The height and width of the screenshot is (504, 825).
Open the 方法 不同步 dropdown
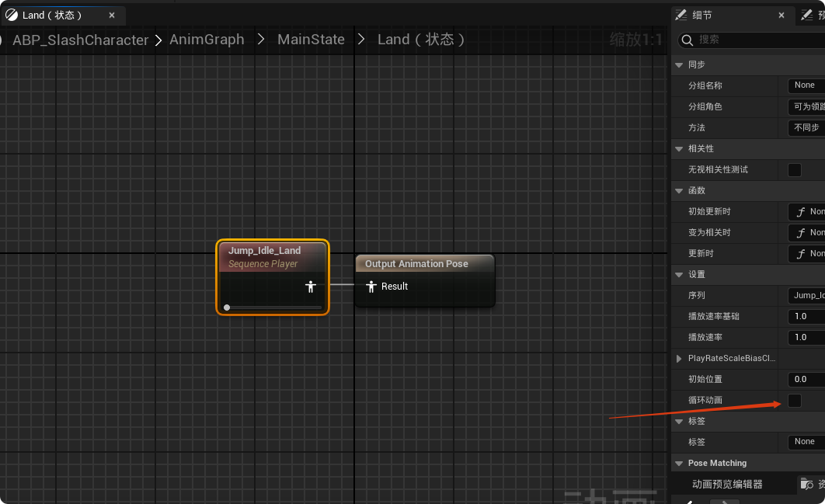(x=806, y=128)
